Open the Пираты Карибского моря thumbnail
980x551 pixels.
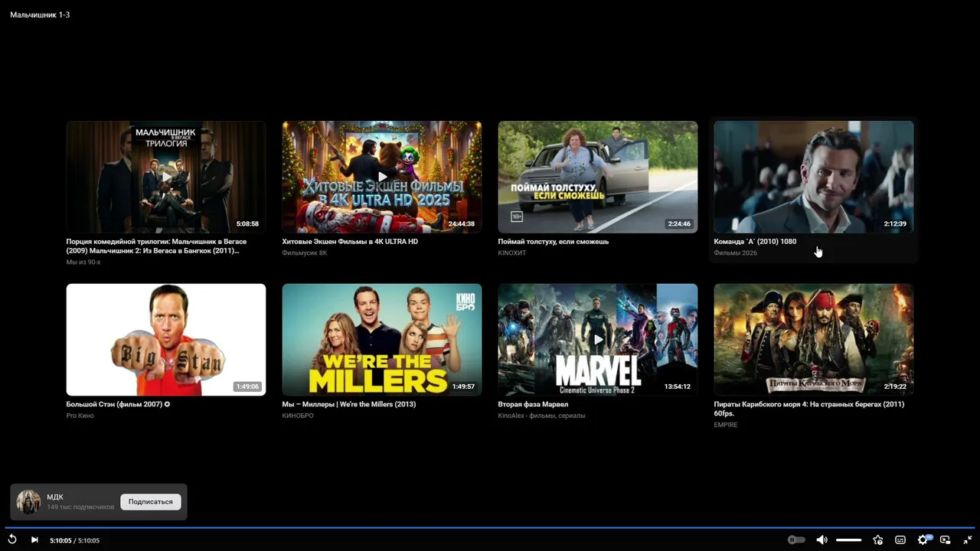(814, 340)
